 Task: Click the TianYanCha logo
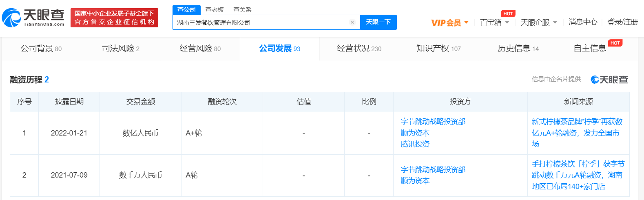pyautogui.click(x=33, y=18)
